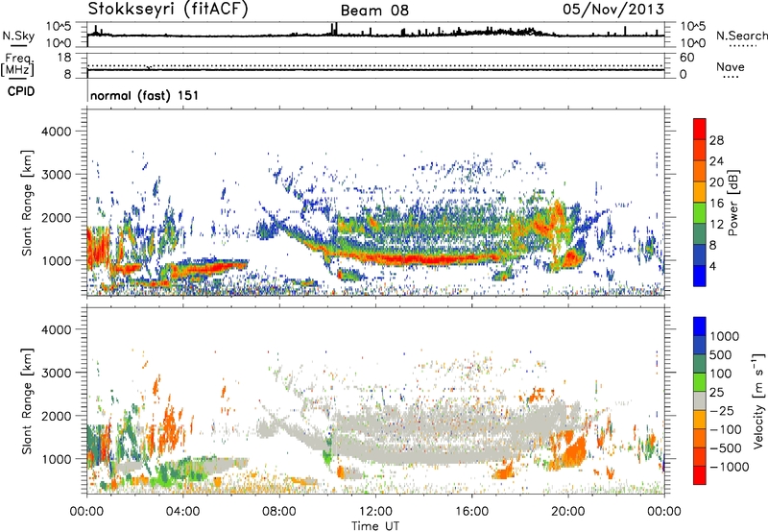The image size is (768, 532).
Task: Click the velocity panel Slant Range [km] title
Action: coord(28,400)
